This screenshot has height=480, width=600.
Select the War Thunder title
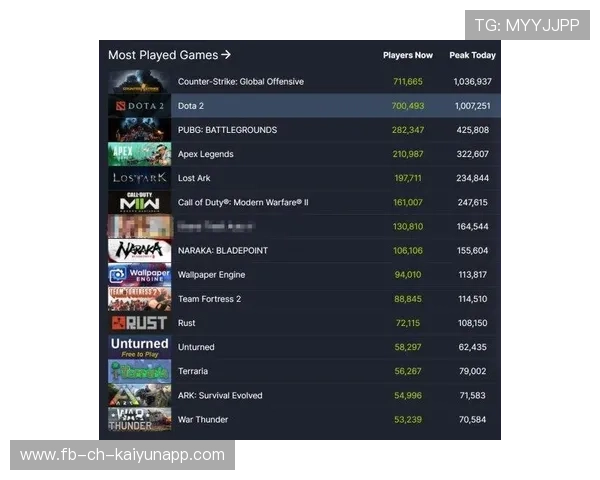[x=203, y=420]
